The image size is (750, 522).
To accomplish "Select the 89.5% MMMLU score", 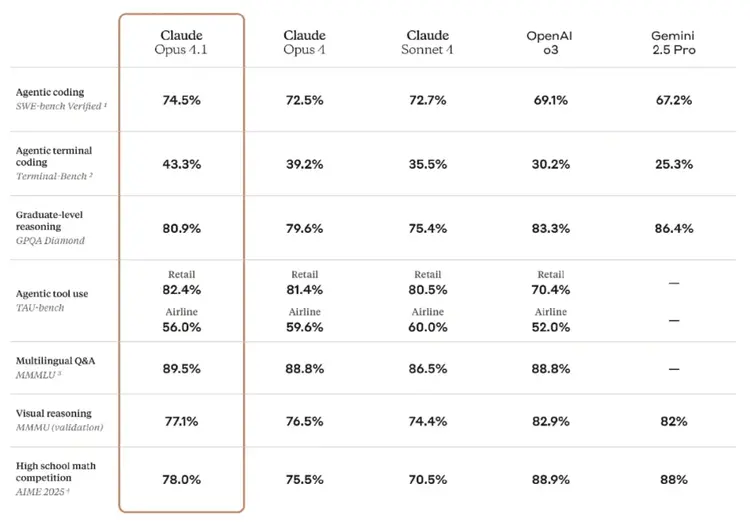I will (x=181, y=368).
